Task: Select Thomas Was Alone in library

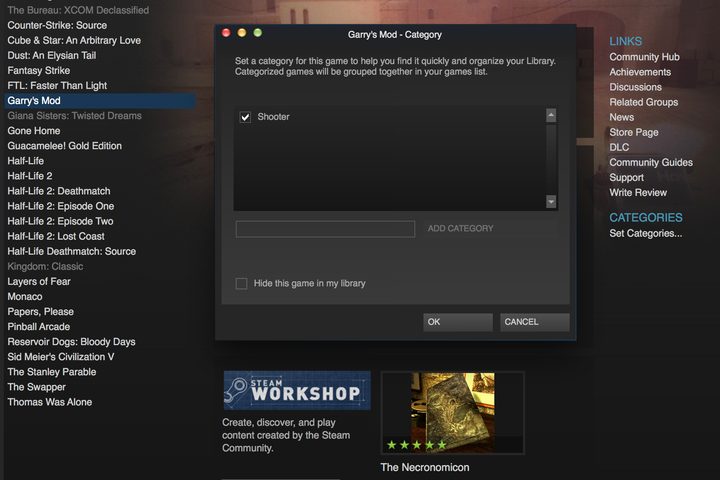Action: point(50,402)
